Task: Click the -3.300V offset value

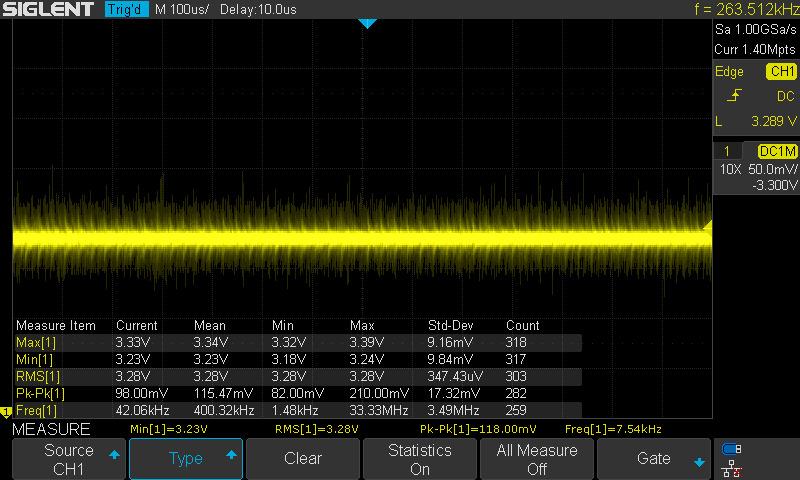Action: click(x=774, y=185)
